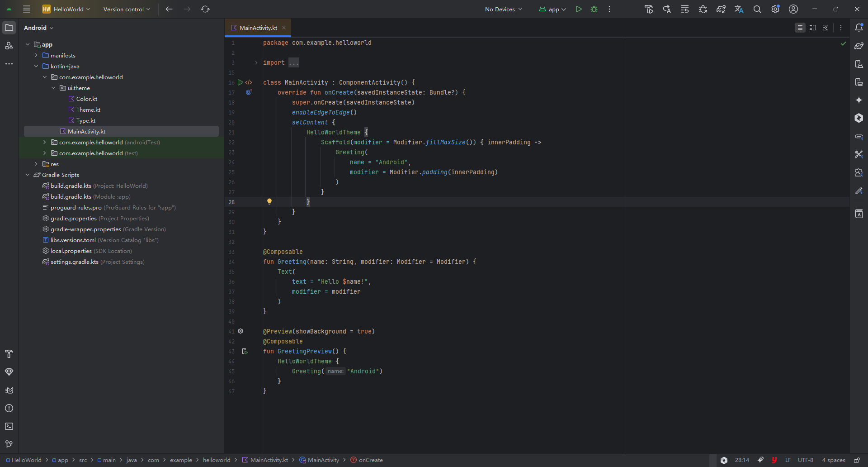868x467 pixels.
Task: Click the green Run app button in toolbar
Action: [x=579, y=9]
